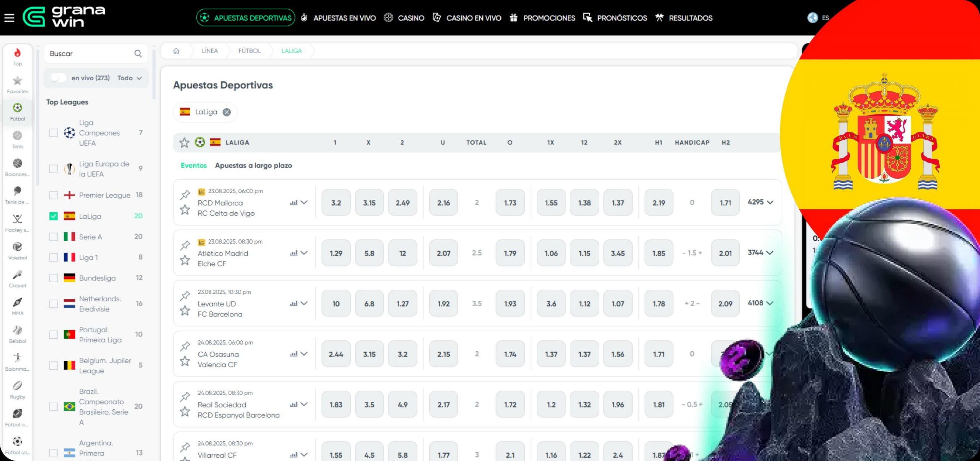Select Top sports icon in sidebar
Image resolution: width=980 pixels, height=461 pixels.
click(18, 57)
